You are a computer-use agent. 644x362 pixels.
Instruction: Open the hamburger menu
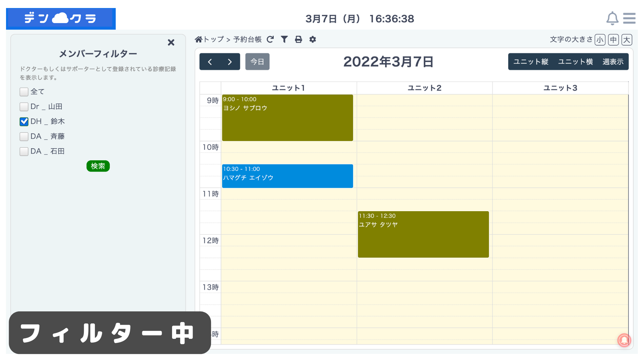(629, 18)
